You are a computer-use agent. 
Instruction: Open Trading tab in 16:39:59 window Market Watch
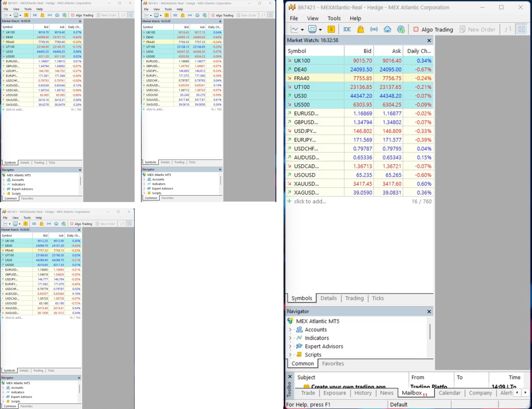(x=39, y=162)
